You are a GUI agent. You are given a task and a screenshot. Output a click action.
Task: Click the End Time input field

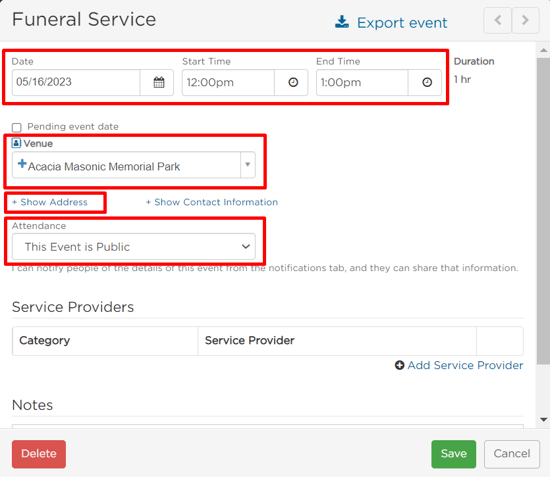click(362, 82)
